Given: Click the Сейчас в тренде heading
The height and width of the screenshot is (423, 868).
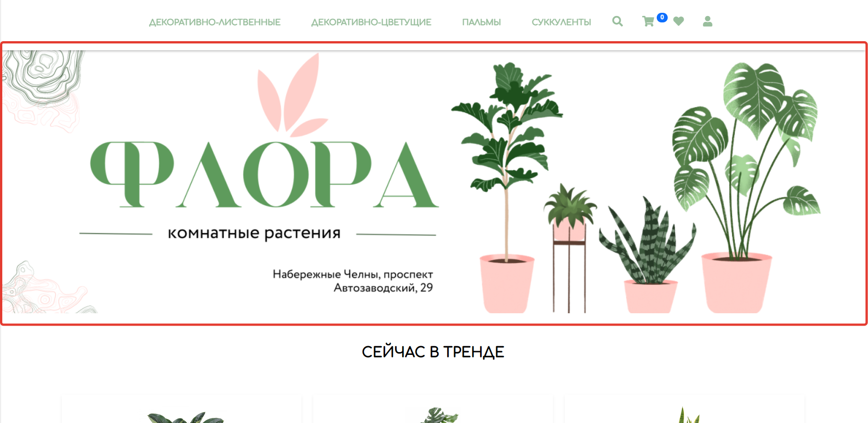Looking at the screenshot, I should [x=433, y=352].
